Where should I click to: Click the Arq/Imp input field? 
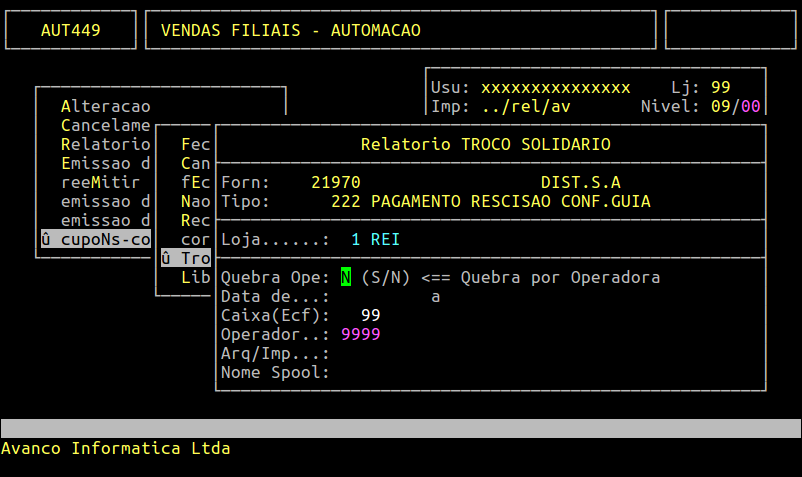pos(400,354)
